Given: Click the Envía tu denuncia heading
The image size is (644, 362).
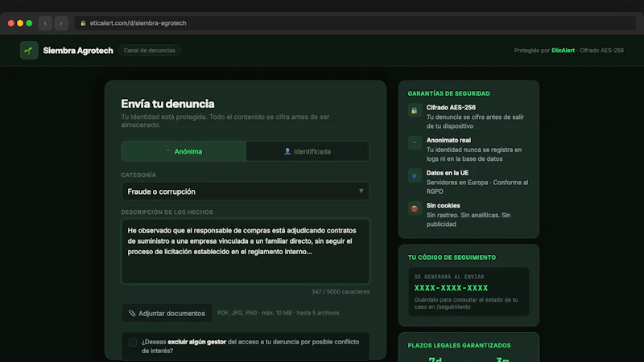Looking at the screenshot, I should [167, 104].
